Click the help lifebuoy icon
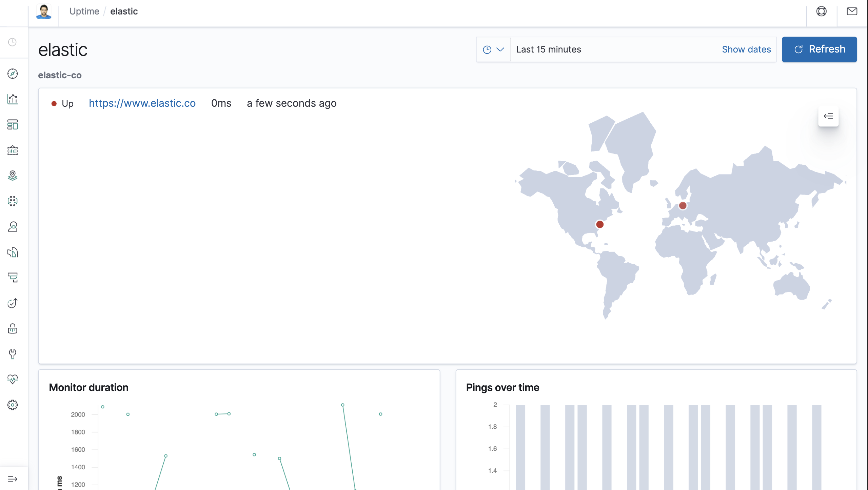The width and height of the screenshot is (868, 490). click(821, 12)
